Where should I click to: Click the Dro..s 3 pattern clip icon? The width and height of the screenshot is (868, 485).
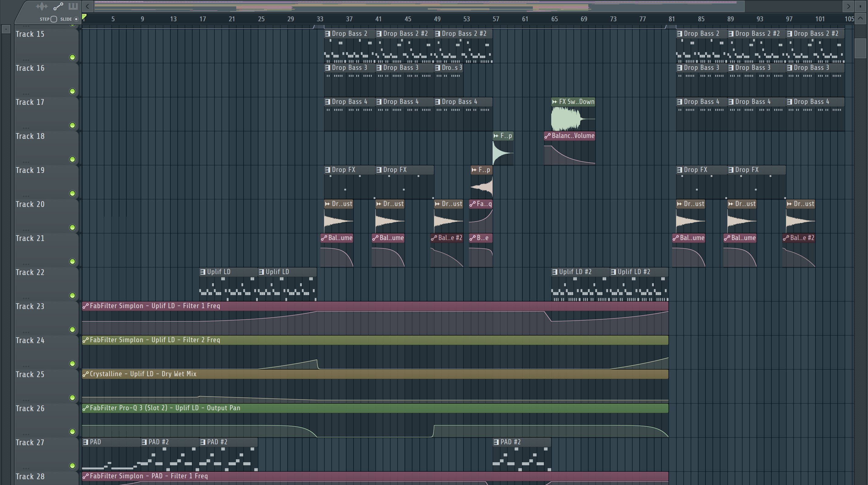437,68
